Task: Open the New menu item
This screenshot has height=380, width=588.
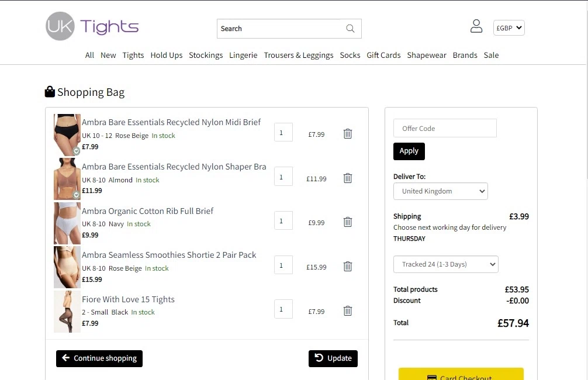Action: click(x=108, y=55)
